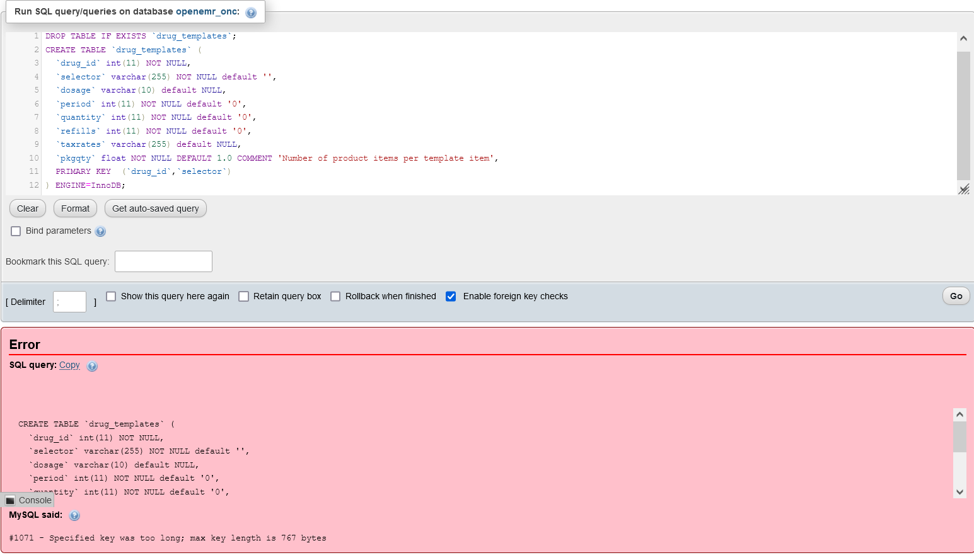Click the help icon beside Bind parameters
974x560 pixels.
click(x=100, y=231)
